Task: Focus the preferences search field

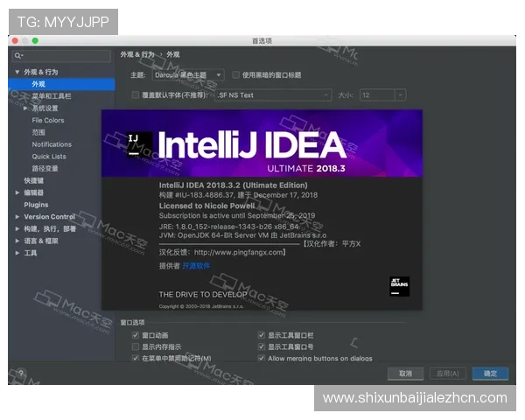Action: click(x=61, y=56)
